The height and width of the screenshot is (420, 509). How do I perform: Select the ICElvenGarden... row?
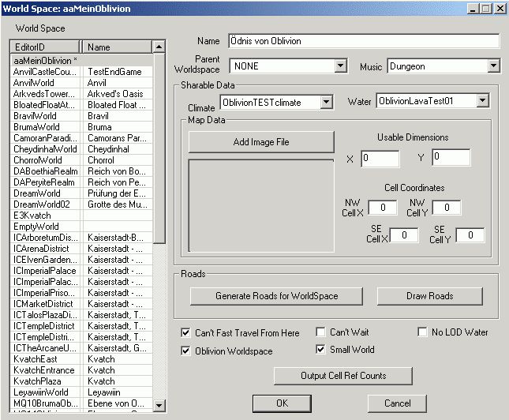pyautogui.click(x=82, y=260)
